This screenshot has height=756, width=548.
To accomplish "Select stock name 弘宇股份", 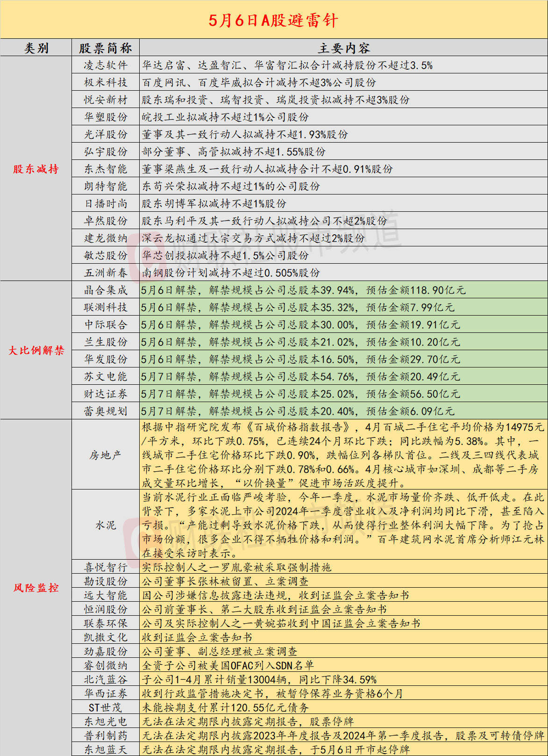I will [106, 152].
